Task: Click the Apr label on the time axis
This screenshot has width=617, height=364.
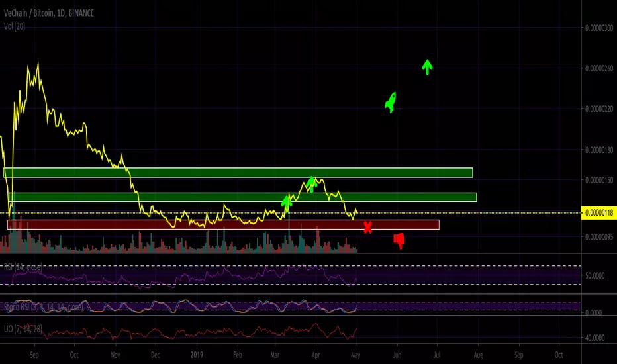Action: (x=316, y=355)
